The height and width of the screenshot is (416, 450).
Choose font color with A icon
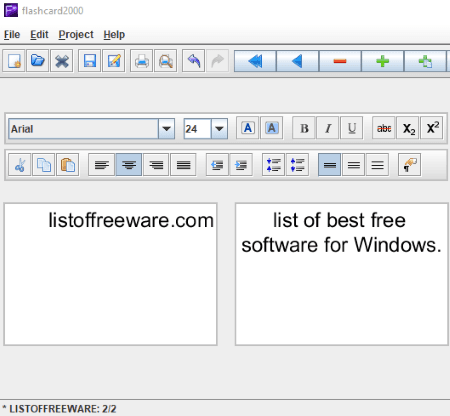coord(248,128)
